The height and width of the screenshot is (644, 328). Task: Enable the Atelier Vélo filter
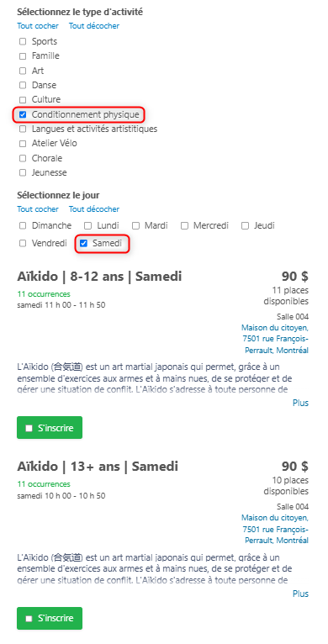click(x=23, y=144)
